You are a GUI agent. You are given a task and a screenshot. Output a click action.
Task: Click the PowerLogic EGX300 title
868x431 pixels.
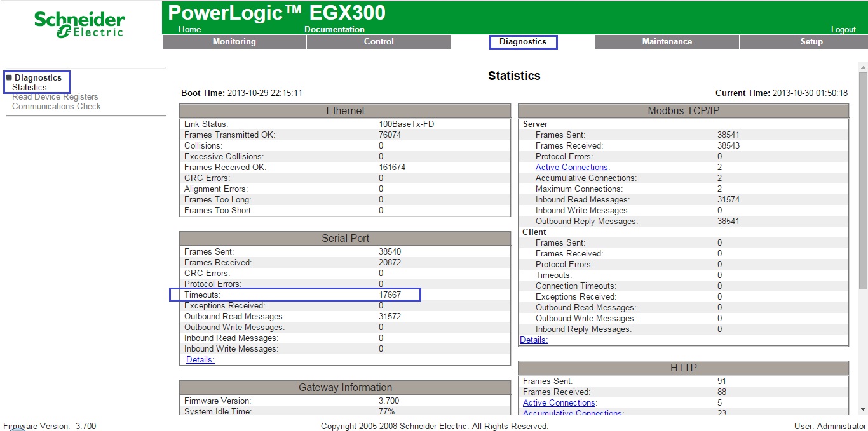pos(276,13)
